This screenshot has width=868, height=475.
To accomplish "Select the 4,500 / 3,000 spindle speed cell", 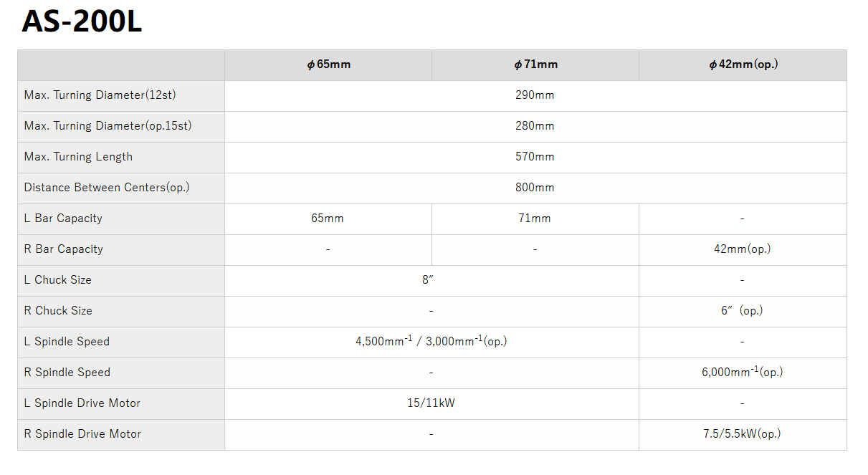I will [x=431, y=342].
